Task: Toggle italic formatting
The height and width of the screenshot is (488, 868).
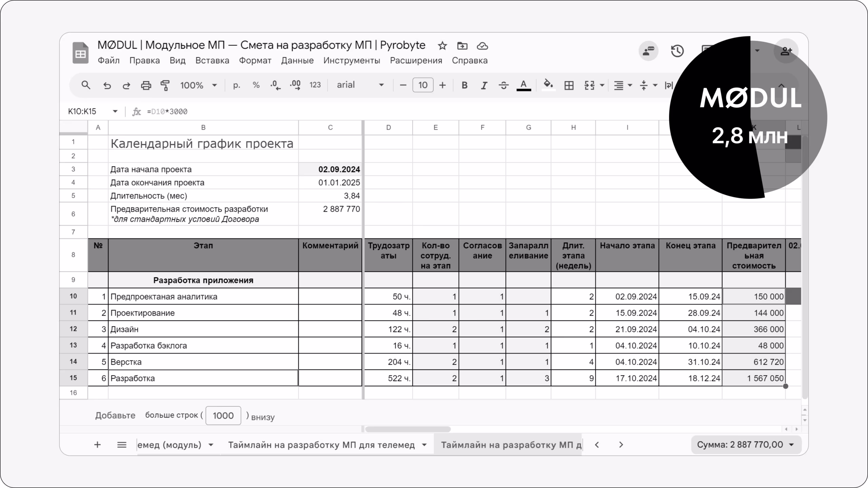Action: (484, 85)
